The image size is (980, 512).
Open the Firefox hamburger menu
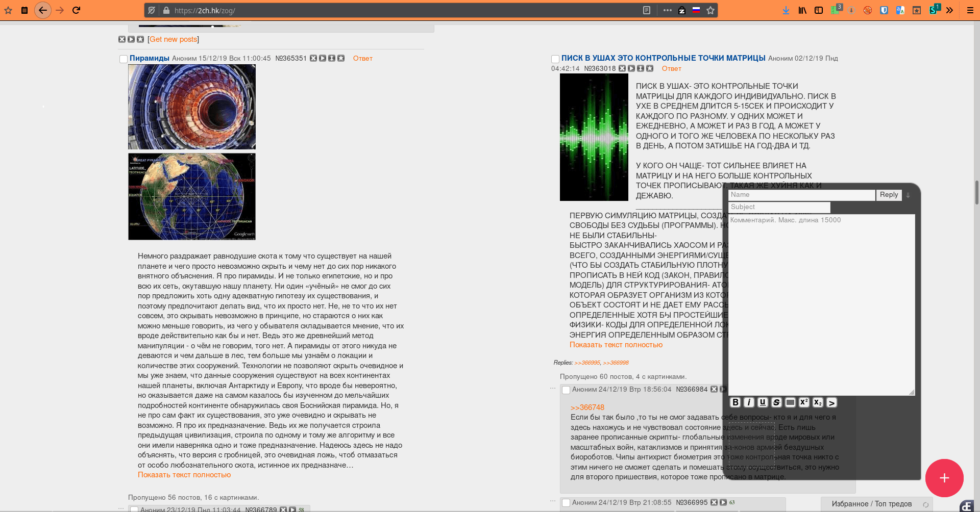[x=970, y=10]
